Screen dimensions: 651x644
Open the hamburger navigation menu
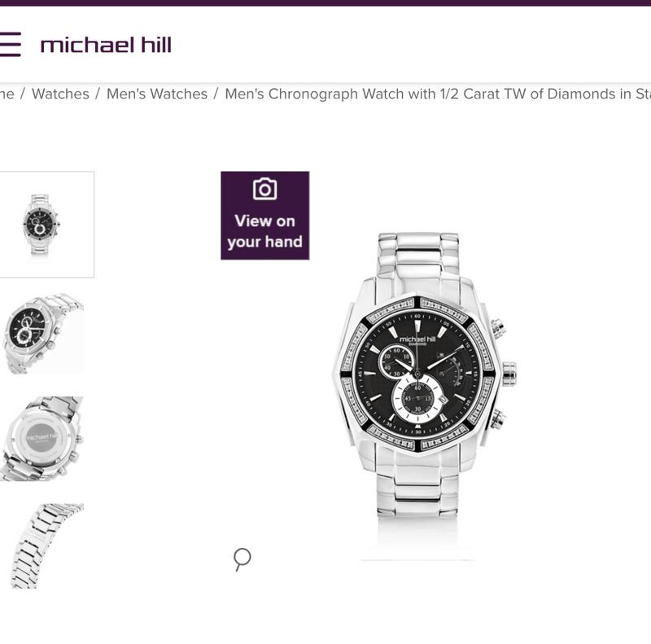[10, 44]
